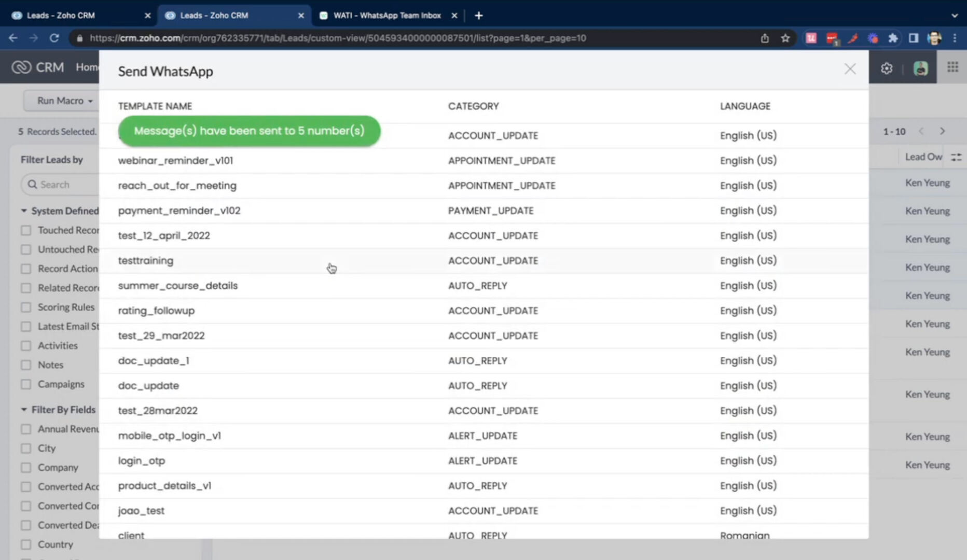Open the apps grid launcher
The image size is (967, 560).
[952, 67]
